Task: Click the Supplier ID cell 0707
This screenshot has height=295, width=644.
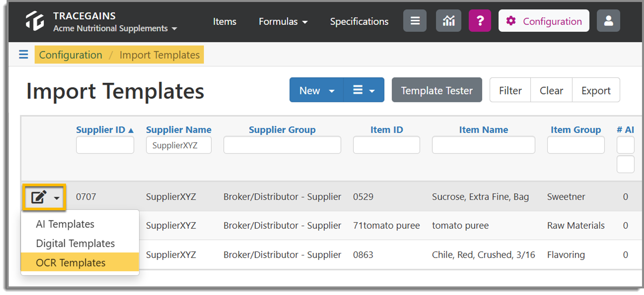Action: 86,197
